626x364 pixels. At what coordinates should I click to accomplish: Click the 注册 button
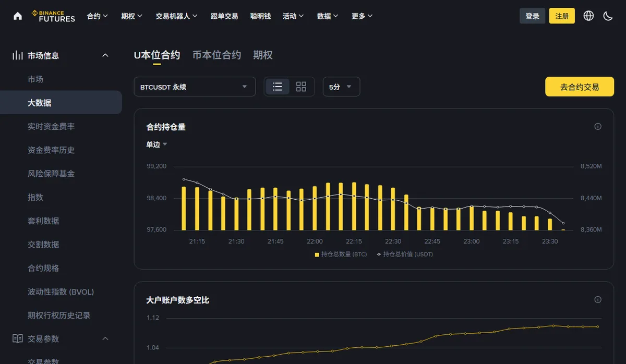pyautogui.click(x=562, y=16)
